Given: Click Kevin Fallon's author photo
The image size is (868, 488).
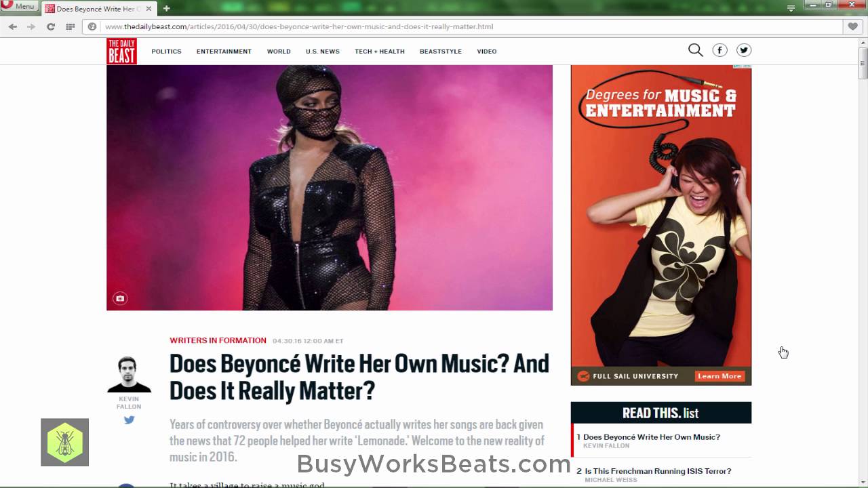Looking at the screenshot, I should (129, 374).
